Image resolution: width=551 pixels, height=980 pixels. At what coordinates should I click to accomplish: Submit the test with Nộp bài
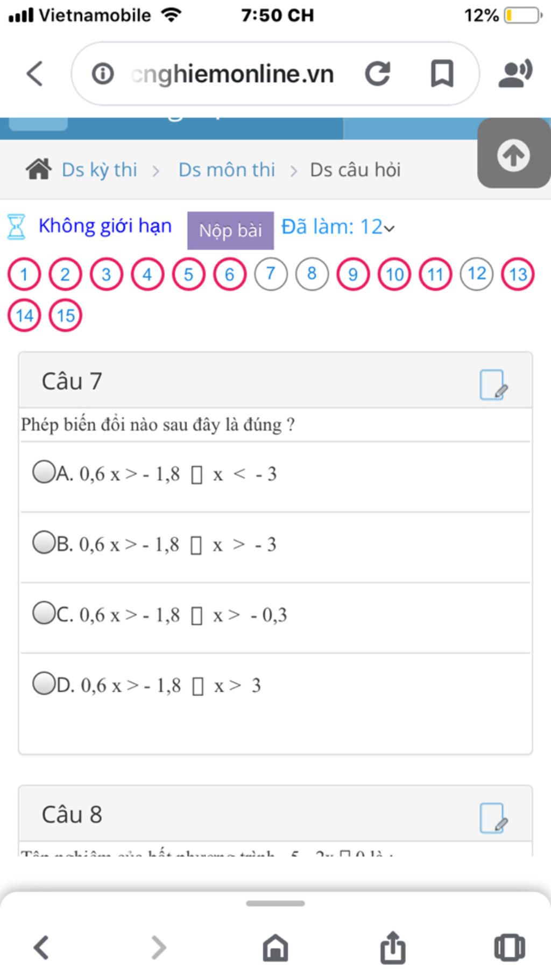(x=230, y=230)
